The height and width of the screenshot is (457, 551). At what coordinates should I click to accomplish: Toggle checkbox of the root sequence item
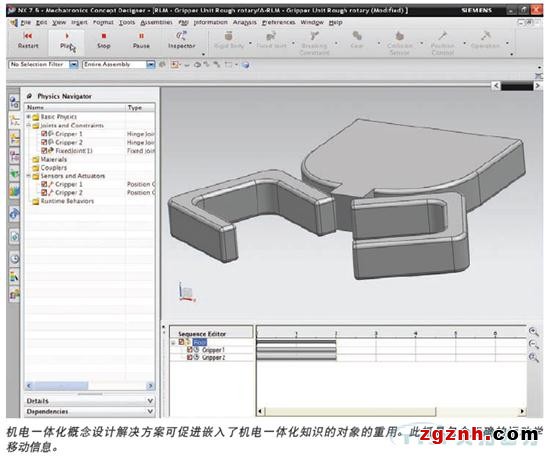(x=181, y=342)
